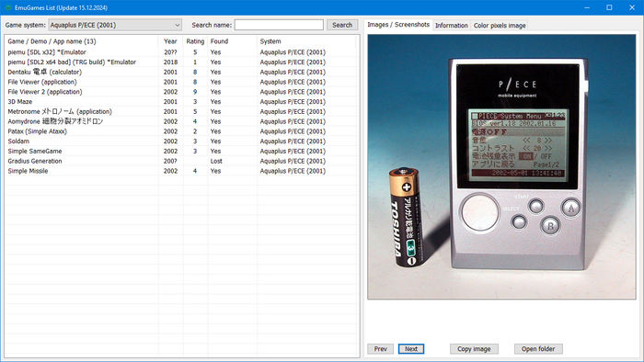Viewport: 644px width, 362px height.
Task: Select the Dentaku (calculator) entry
Action: coord(180,73)
